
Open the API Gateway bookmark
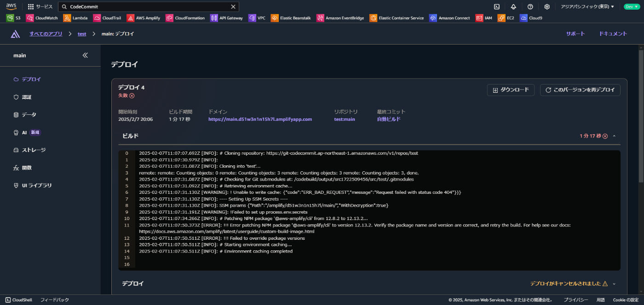tap(226, 18)
